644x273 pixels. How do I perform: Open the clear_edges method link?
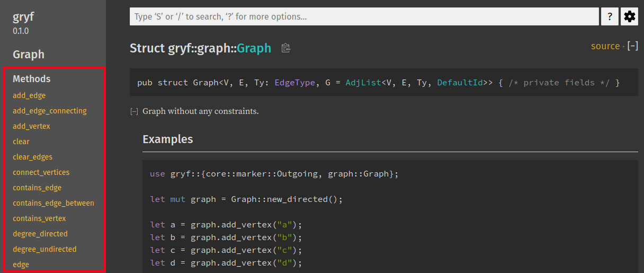[32, 157]
